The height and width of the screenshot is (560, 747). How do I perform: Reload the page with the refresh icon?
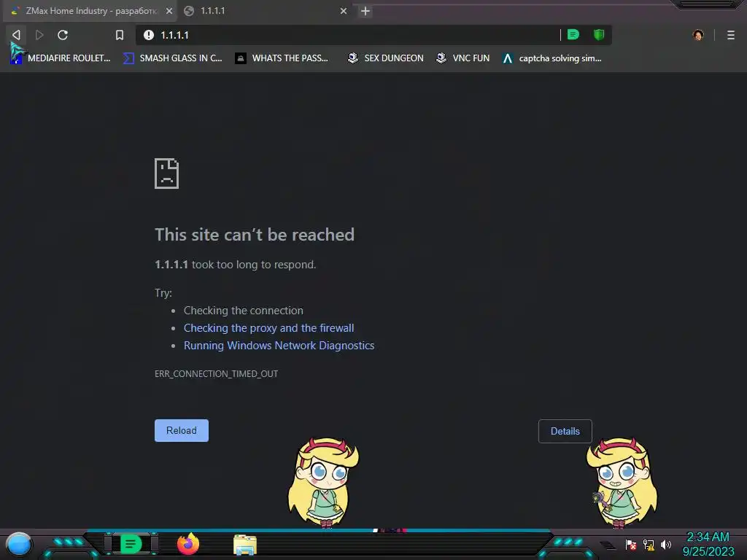pos(63,35)
